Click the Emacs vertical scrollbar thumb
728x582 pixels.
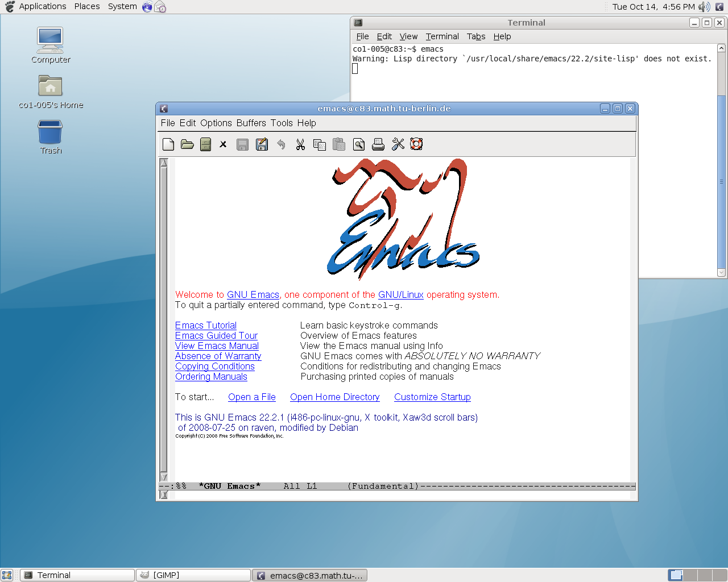coord(164,320)
